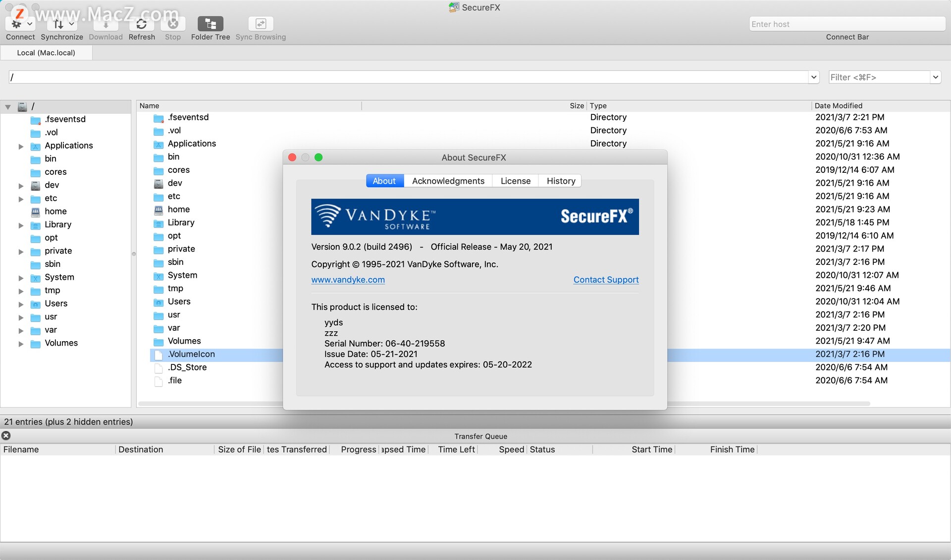
Task: Click the Applications folder icon in file list
Action: (x=158, y=144)
